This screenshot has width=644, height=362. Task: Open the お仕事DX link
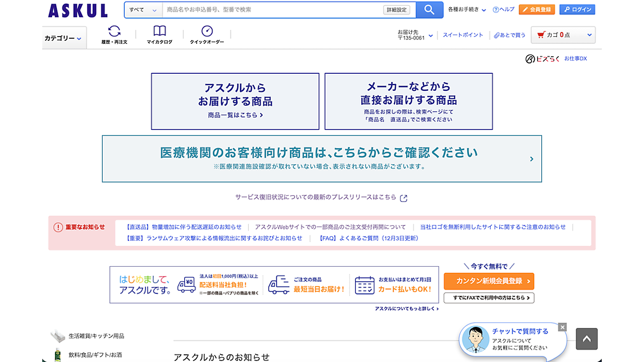575,59
